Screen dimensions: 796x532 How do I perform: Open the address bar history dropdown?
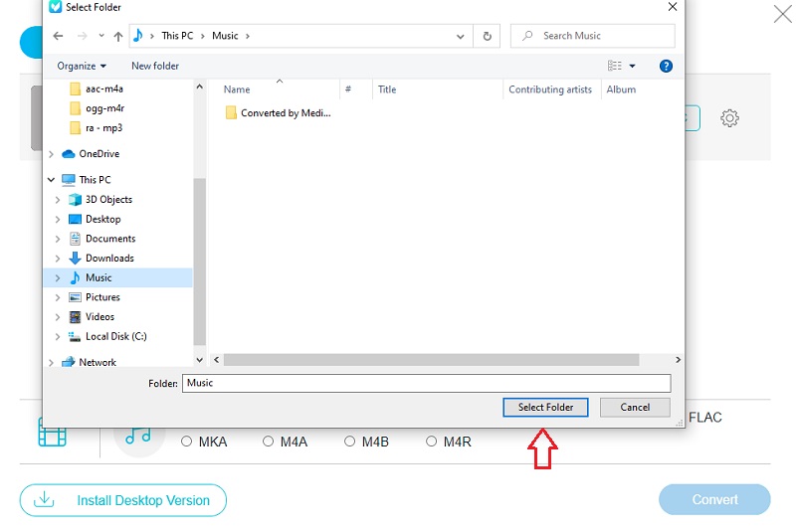[461, 36]
